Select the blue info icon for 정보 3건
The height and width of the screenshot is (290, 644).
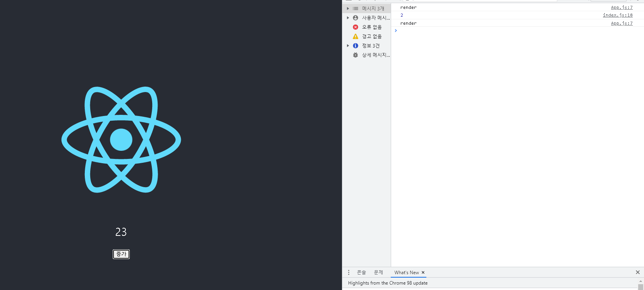tap(355, 46)
